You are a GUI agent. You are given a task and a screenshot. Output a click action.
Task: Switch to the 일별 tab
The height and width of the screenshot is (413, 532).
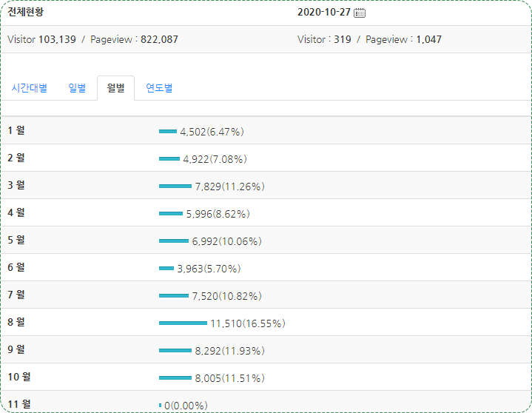tap(77, 88)
